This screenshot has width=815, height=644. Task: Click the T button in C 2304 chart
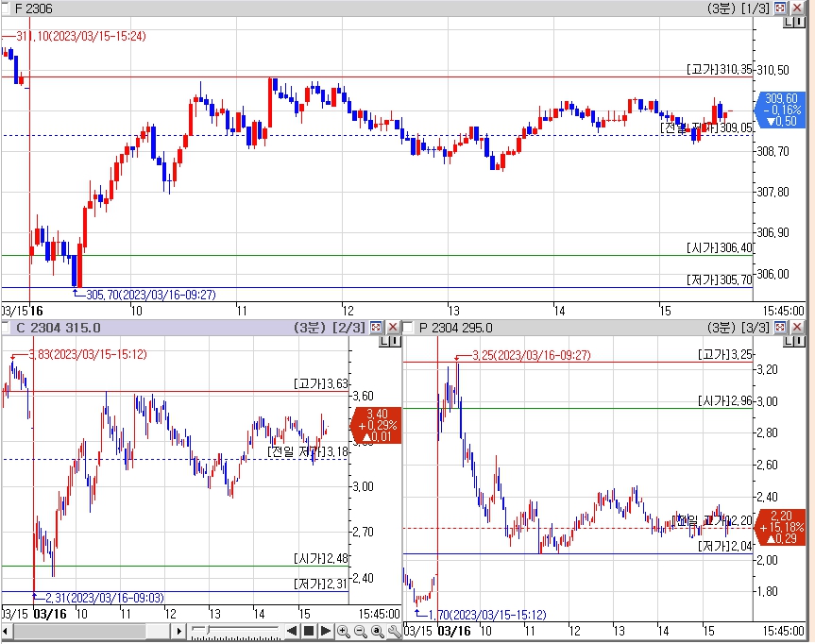pos(395,341)
